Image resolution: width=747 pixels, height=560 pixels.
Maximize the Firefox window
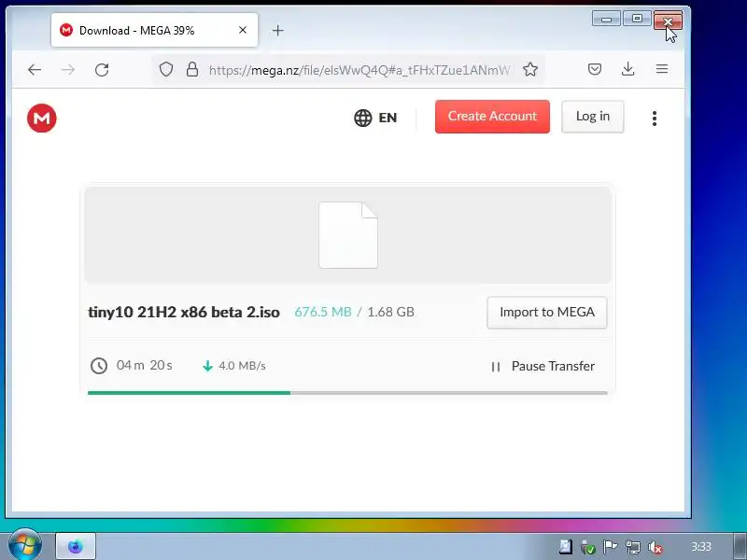coord(637,19)
